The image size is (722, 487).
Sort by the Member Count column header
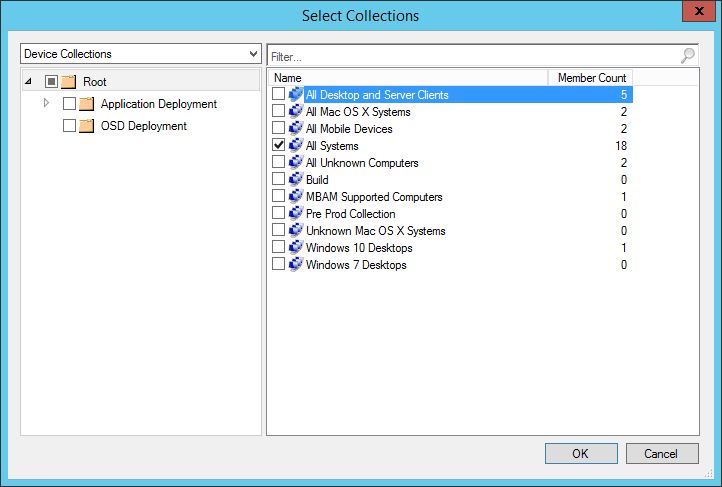coord(590,78)
